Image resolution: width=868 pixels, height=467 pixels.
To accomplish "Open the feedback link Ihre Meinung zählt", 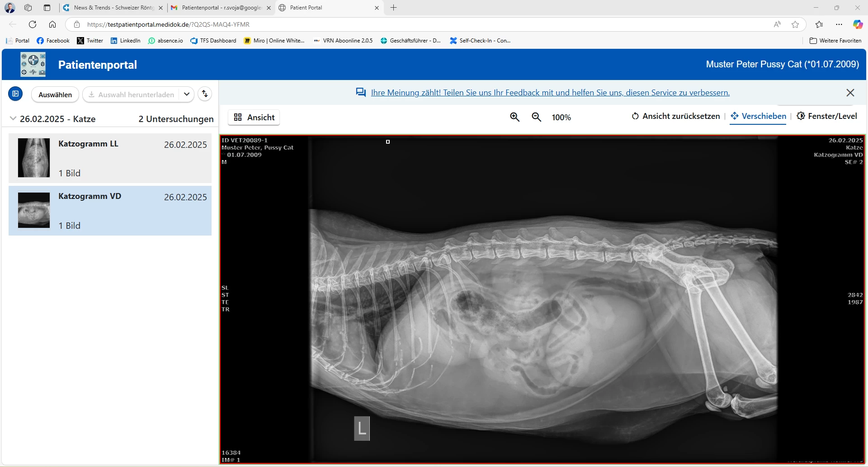I will [550, 93].
